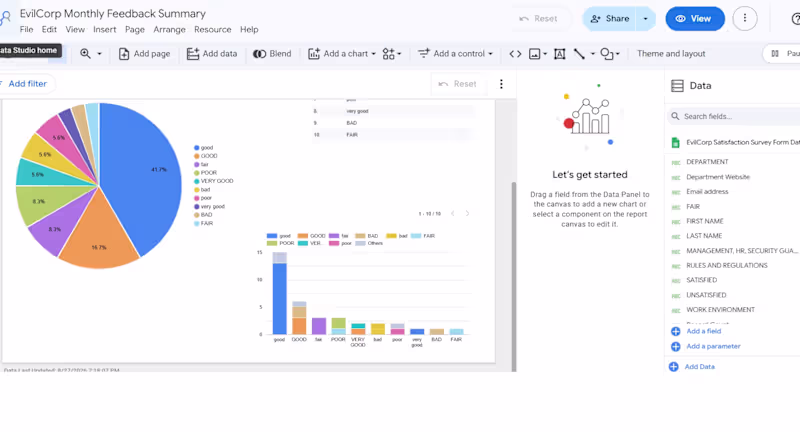Screen dimensions: 800x432
Task: Click the pause updates button
Action: (783, 54)
